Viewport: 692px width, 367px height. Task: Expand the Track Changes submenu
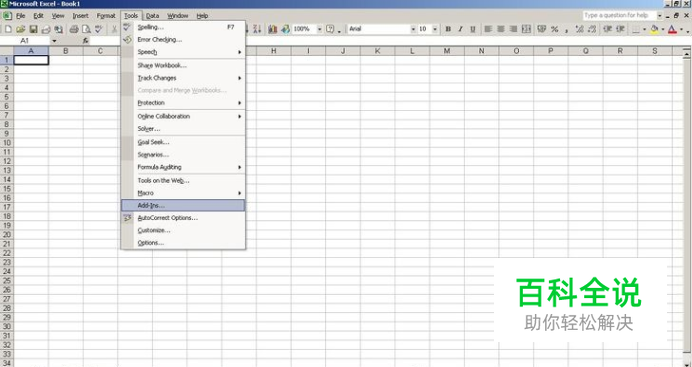click(x=183, y=78)
